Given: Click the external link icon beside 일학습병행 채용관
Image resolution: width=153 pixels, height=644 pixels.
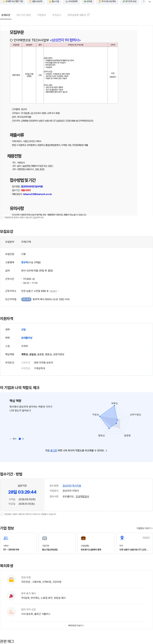Looking at the screenshot, I should [x=88, y=15].
